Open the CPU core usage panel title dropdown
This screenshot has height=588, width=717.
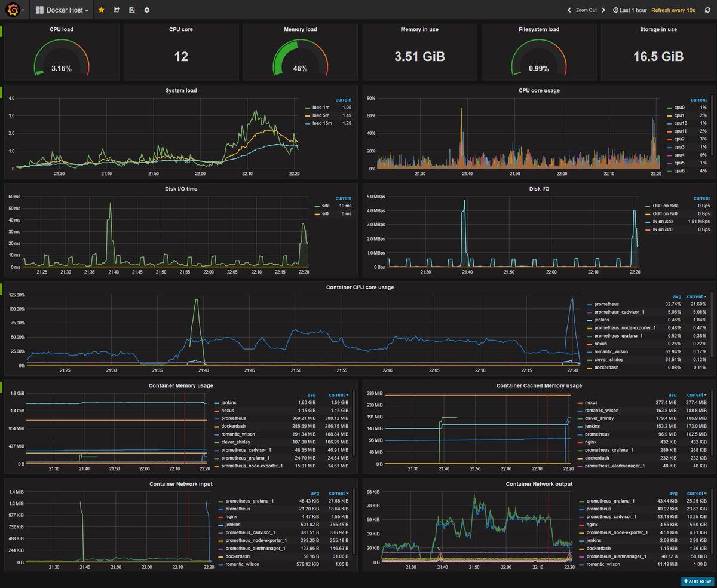(x=539, y=91)
